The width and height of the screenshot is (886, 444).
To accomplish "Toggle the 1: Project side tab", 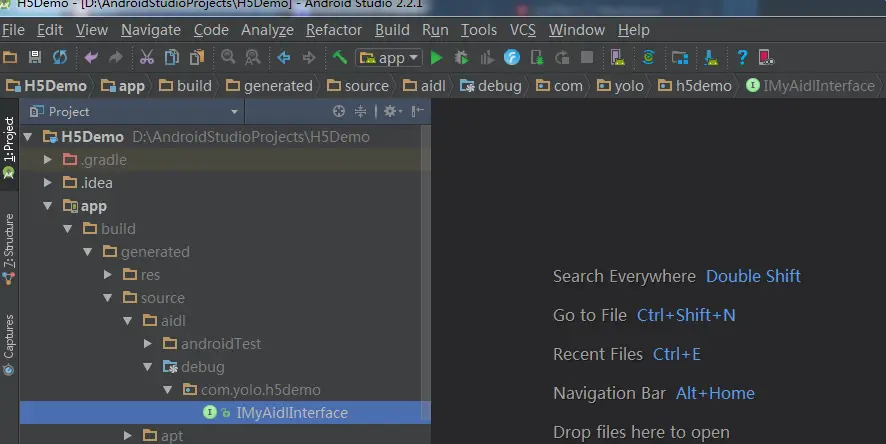I will point(8,147).
